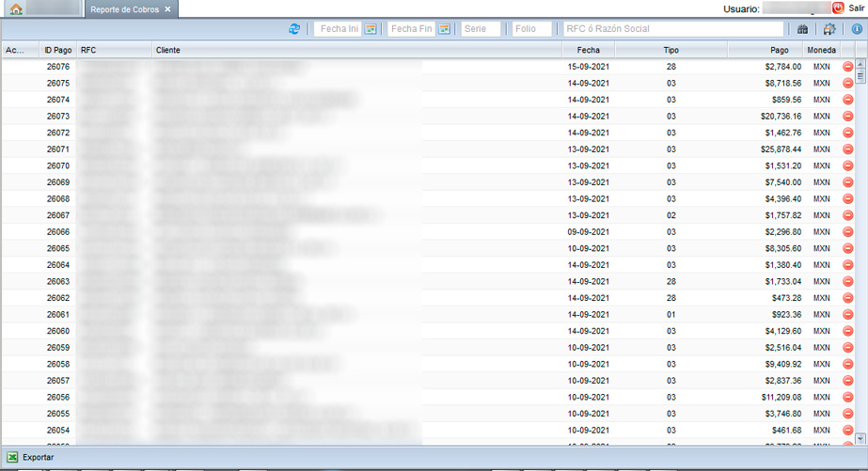Cancel payment 26060 with red icon
Viewport: 868px width, 471px height.
847,331
